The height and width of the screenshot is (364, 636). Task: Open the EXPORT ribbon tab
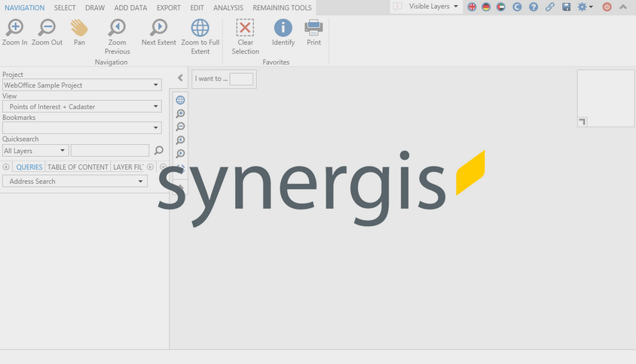[x=169, y=8]
